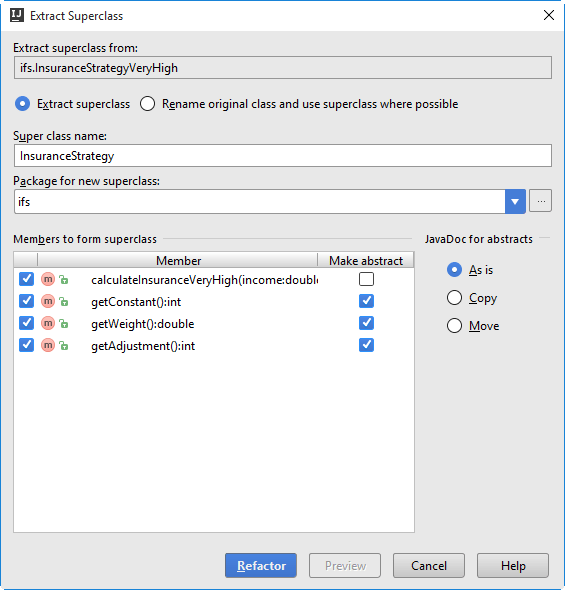Open package chooser with ellipsis button
The image size is (565, 590).
coord(541,201)
